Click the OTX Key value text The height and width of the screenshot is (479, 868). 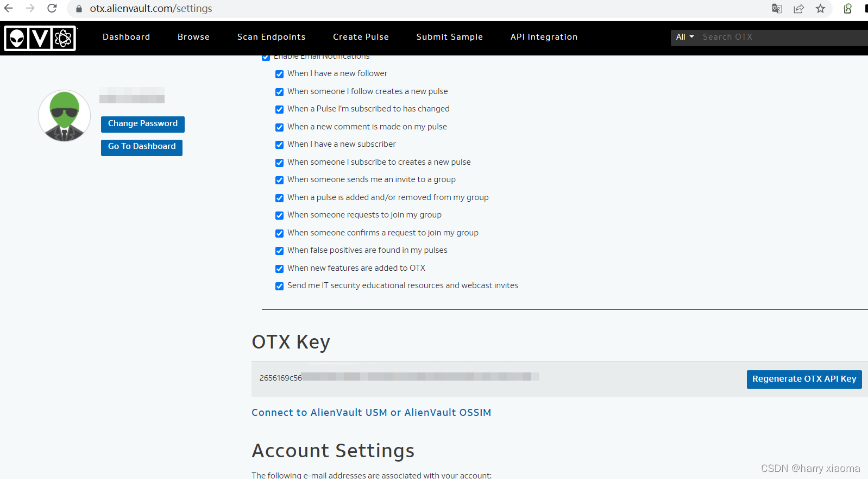coord(399,377)
